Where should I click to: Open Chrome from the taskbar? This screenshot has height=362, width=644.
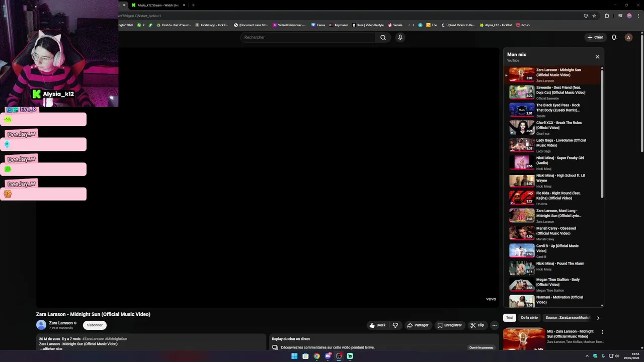316,356
